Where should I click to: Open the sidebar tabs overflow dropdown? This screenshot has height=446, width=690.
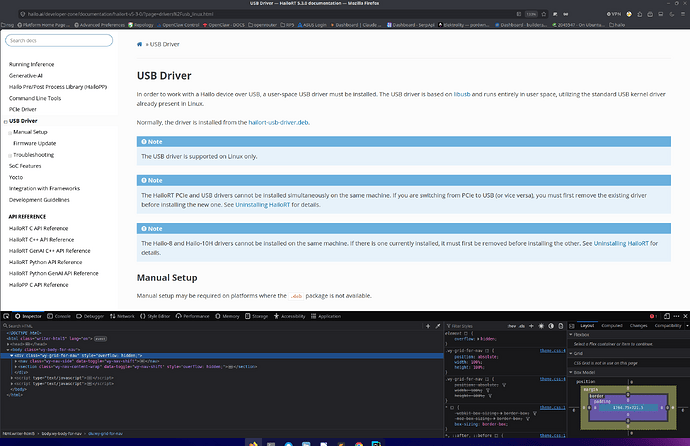[x=687, y=326]
